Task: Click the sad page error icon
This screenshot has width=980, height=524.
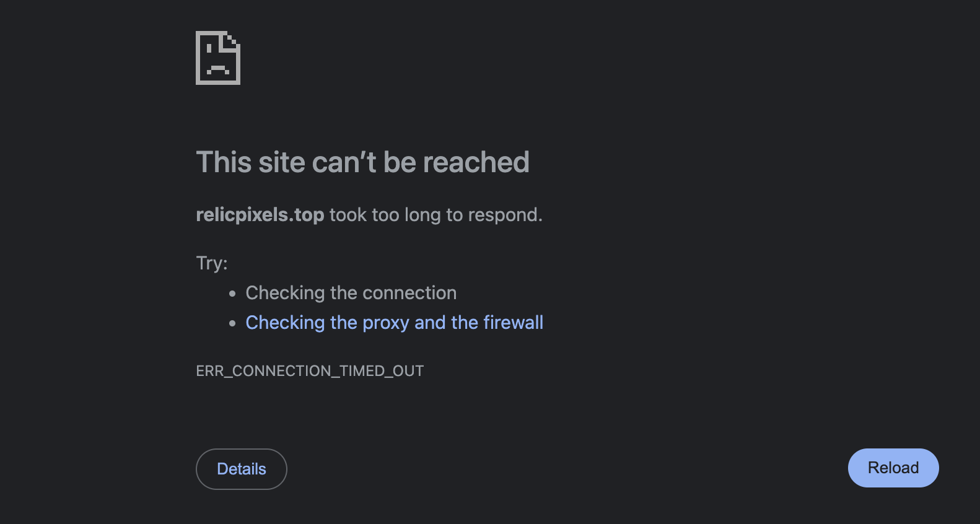Action: click(x=217, y=58)
